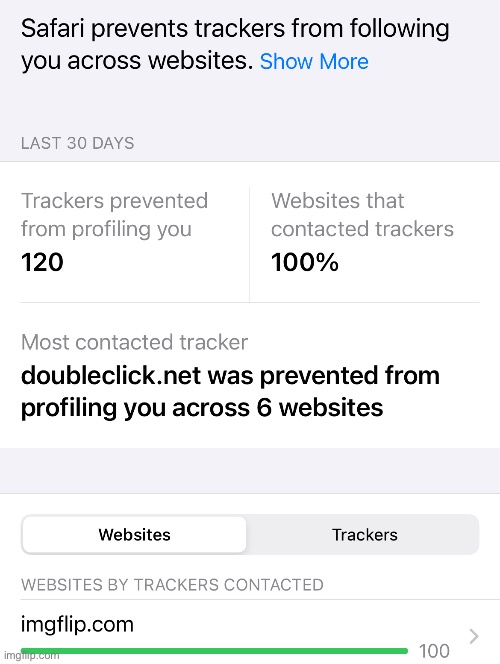Tap the Trackers prevented from profiling label
Viewport: 500px width, 664px height.
(x=114, y=215)
